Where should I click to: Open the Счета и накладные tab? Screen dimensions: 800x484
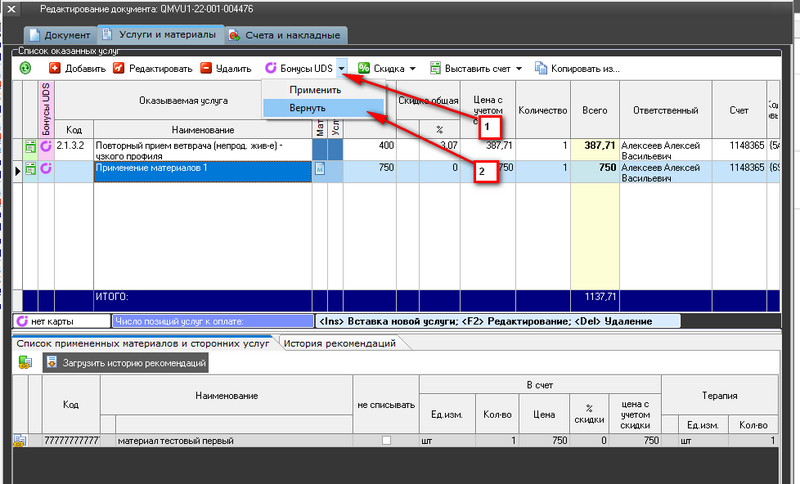(284, 35)
